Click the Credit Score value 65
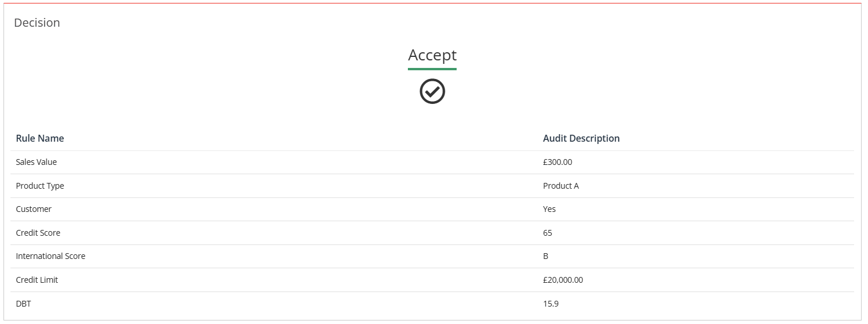The height and width of the screenshot is (324, 868). coord(548,233)
